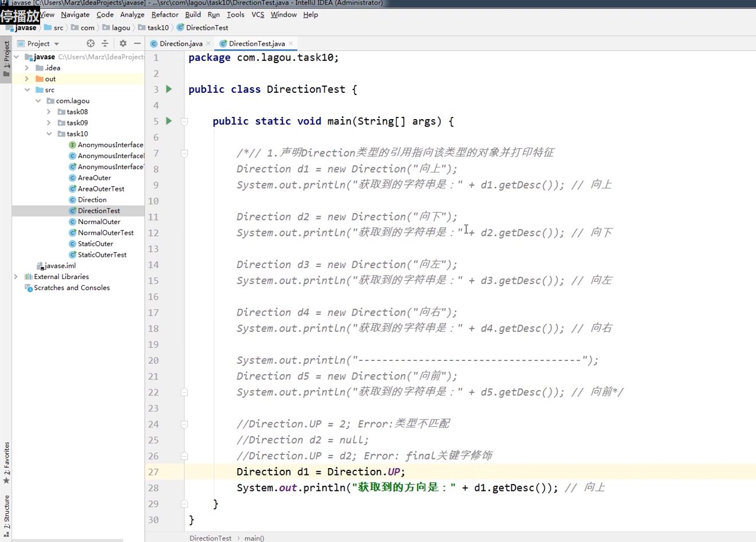Open the Project view dropdown

(39, 44)
